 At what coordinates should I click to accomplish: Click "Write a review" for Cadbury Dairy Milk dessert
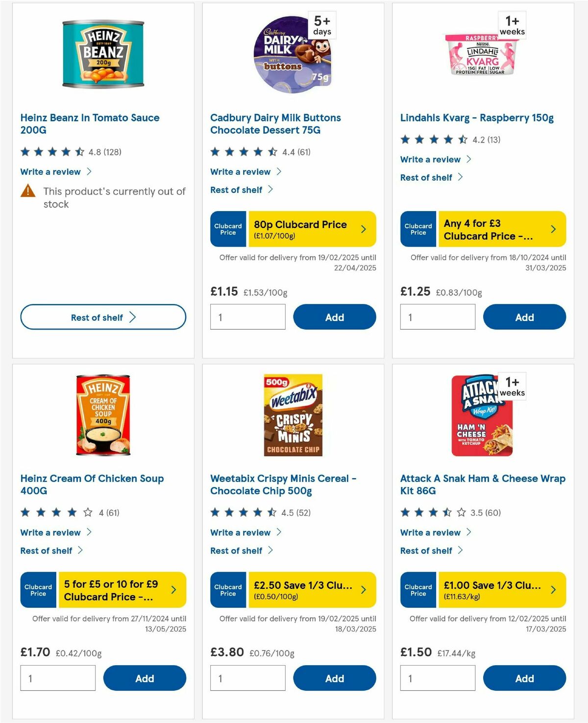[240, 171]
